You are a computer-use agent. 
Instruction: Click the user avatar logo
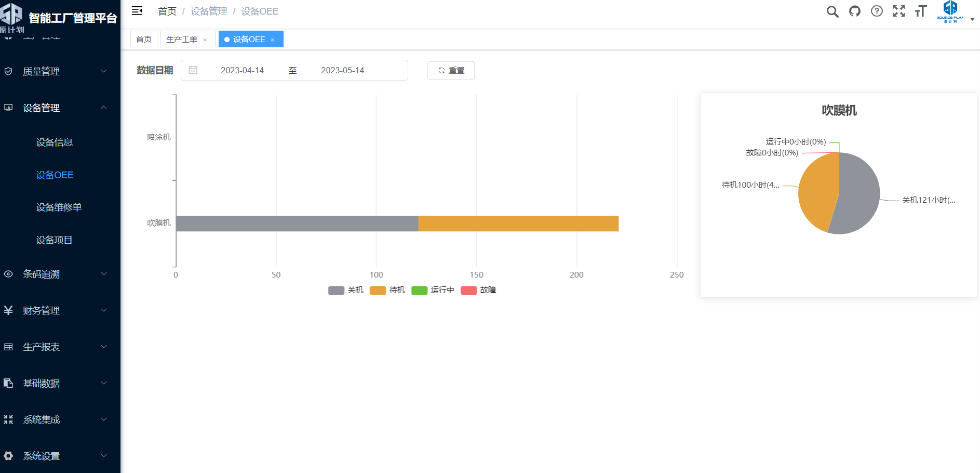click(x=950, y=11)
